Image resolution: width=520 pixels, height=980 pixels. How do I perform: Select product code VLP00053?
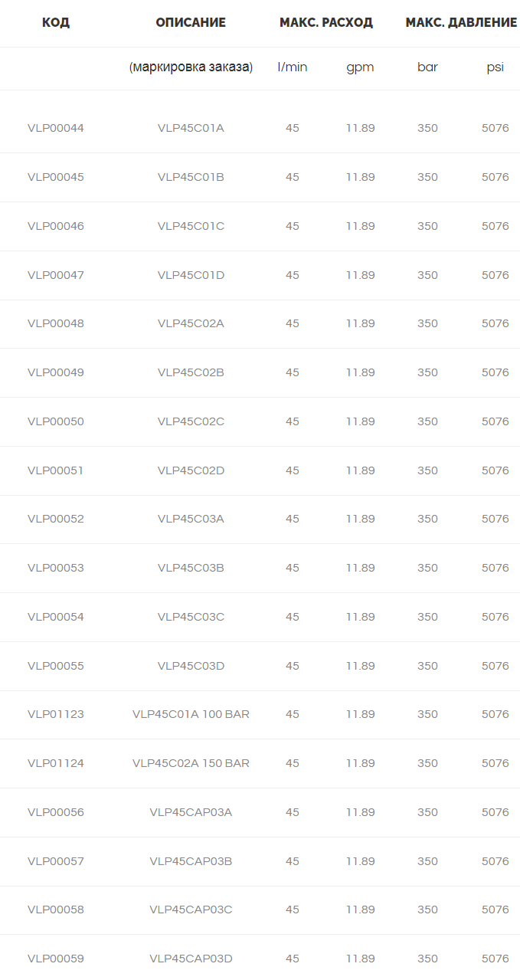pyautogui.click(x=56, y=568)
